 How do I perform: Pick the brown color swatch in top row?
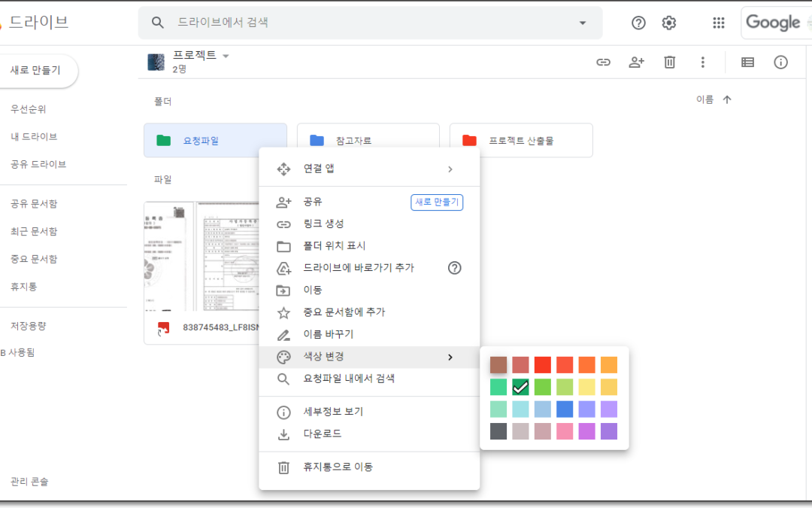point(498,365)
